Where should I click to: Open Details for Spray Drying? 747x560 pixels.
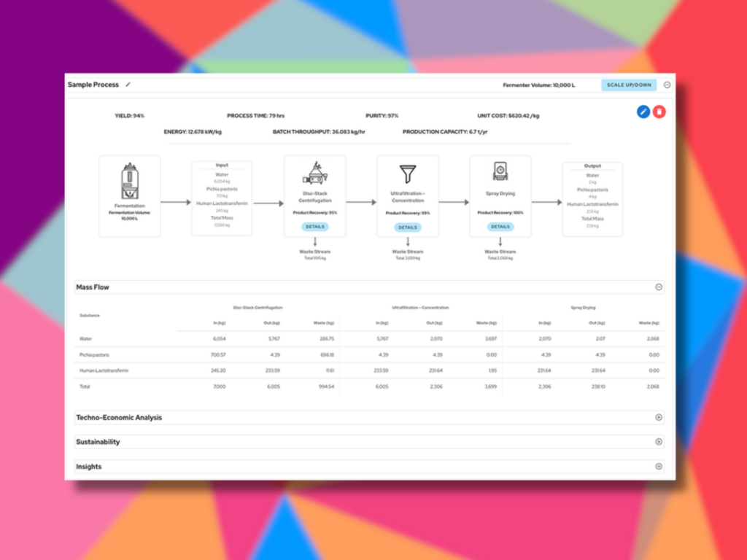tap(500, 227)
